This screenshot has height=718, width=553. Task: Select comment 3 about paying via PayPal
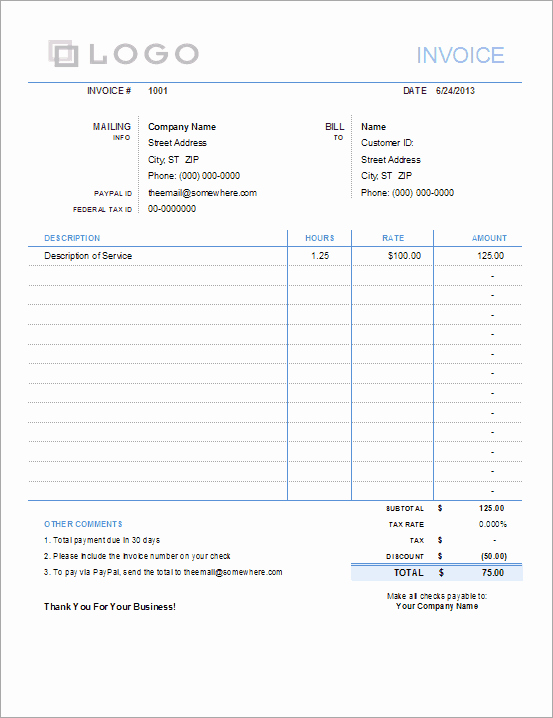point(163,572)
